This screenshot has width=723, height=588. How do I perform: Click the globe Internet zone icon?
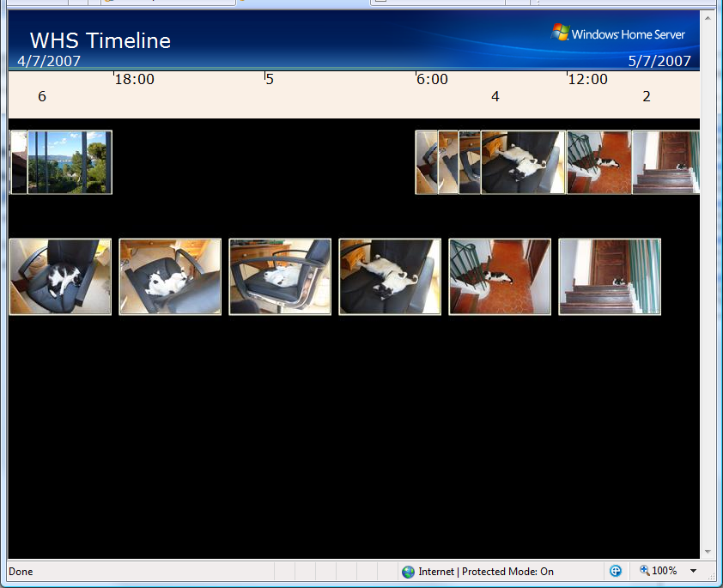tap(408, 572)
